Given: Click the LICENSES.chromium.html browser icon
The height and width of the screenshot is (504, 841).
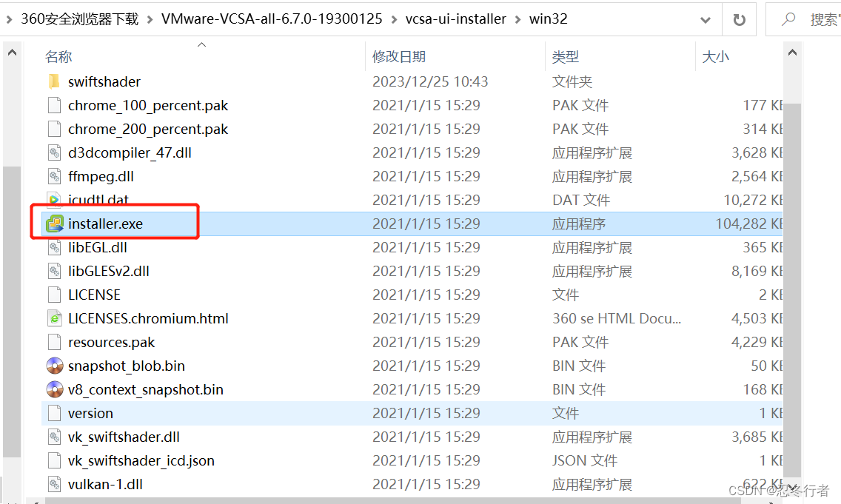Looking at the screenshot, I should [54, 318].
